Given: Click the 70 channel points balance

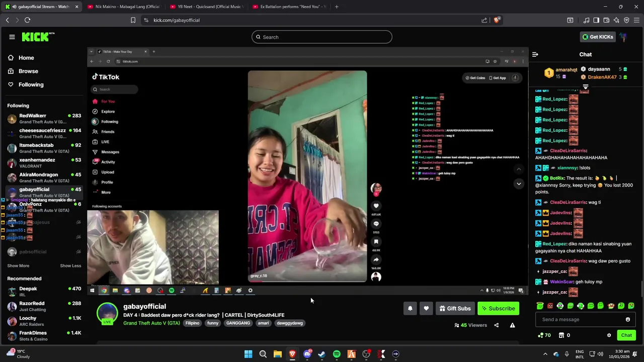Looking at the screenshot, I should pos(544,335).
